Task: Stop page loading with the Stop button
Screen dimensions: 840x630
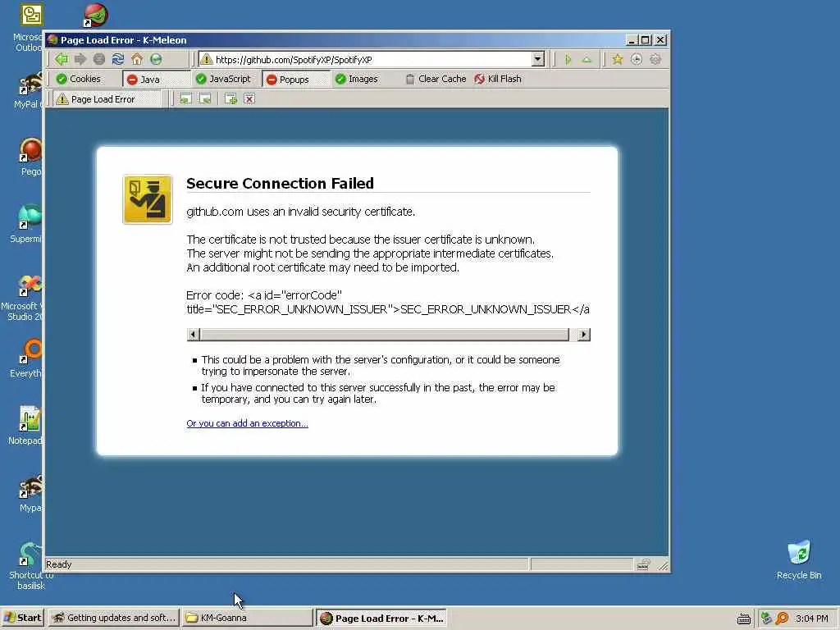Action: [99, 59]
